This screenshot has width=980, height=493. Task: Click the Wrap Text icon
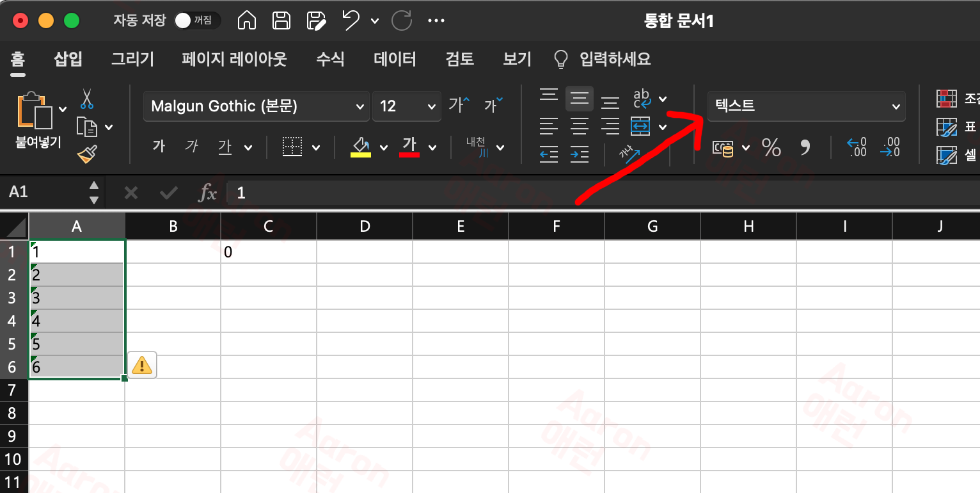642,99
